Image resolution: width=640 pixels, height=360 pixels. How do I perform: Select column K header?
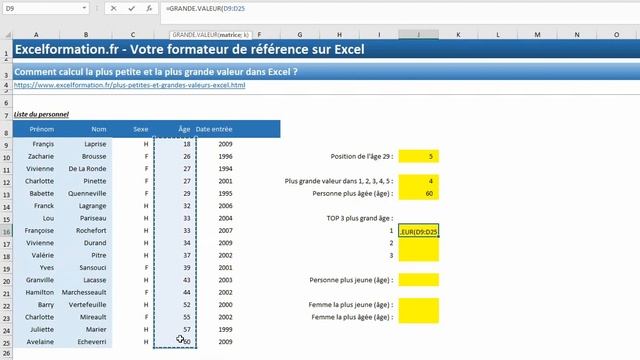pos(458,35)
